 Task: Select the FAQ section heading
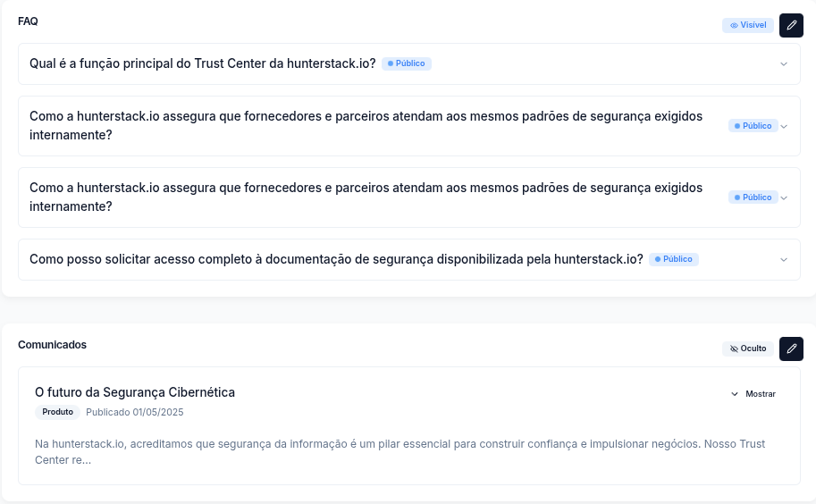pos(28,21)
